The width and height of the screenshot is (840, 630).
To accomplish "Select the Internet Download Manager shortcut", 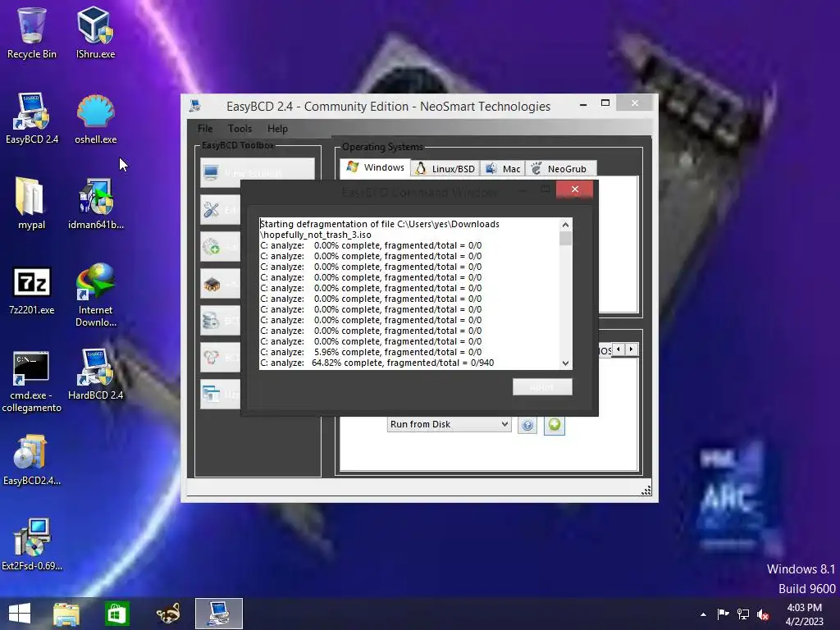I will point(95,294).
